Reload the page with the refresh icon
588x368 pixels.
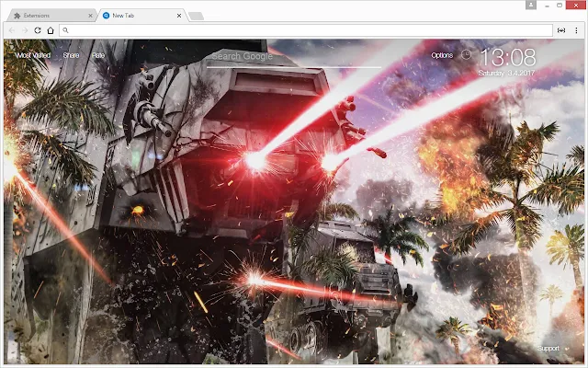[x=38, y=30]
